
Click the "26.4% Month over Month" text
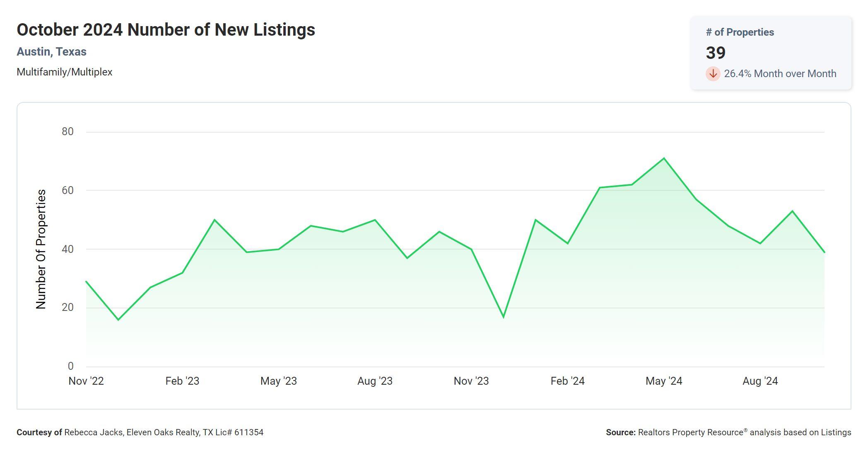pyautogui.click(x=780, y=74)
